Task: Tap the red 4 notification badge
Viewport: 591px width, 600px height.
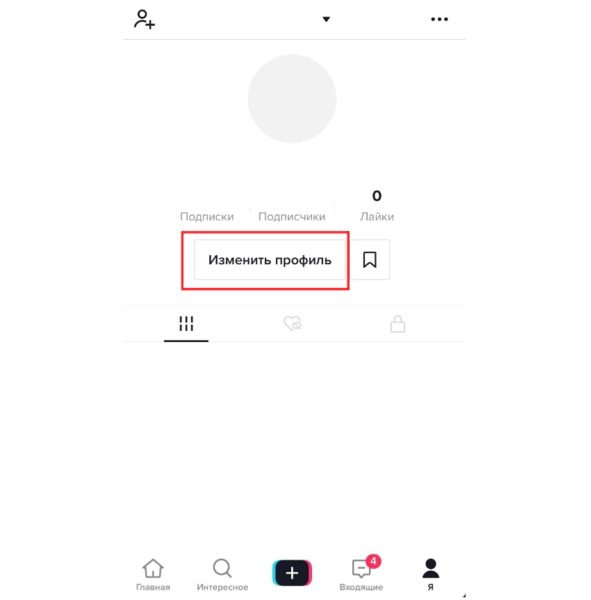Action: tap(373, 561)
